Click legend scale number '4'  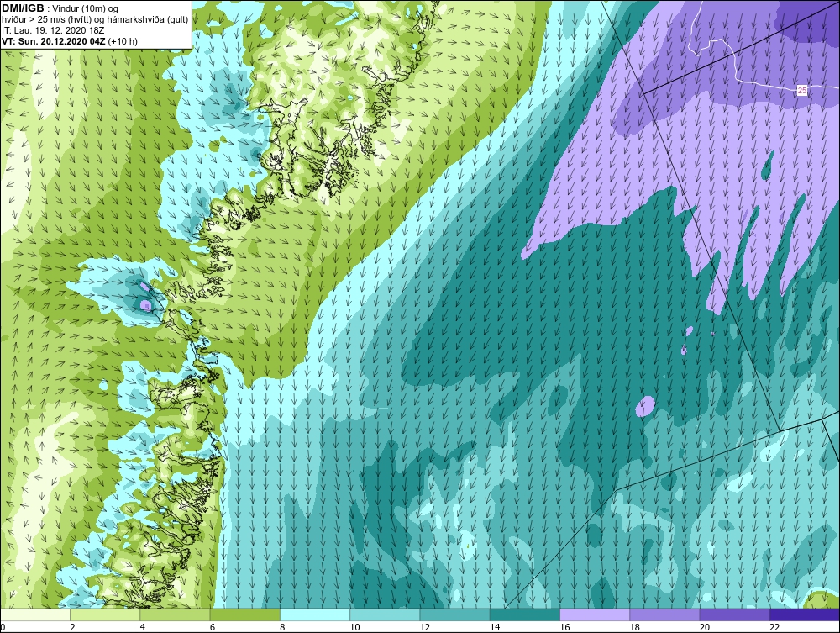[143, 628]
